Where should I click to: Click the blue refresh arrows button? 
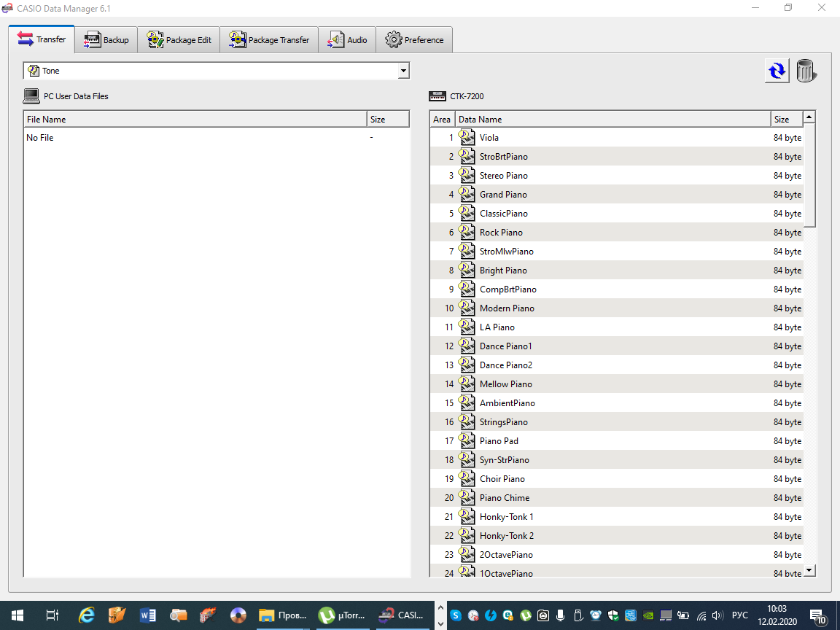777,71
